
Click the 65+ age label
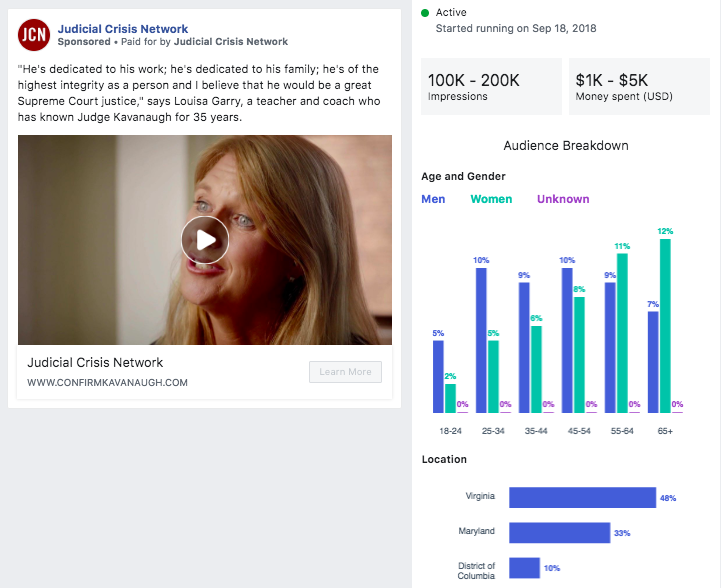[x=665, y=431]
